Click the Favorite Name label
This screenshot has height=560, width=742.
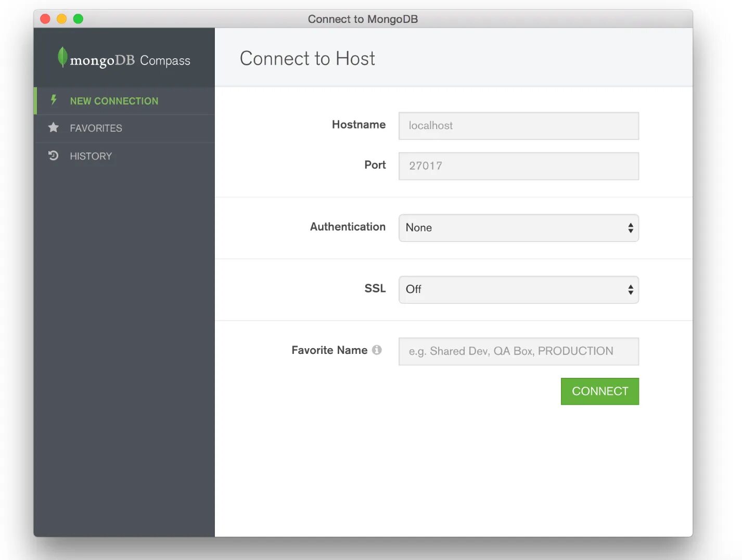point(329,350)
